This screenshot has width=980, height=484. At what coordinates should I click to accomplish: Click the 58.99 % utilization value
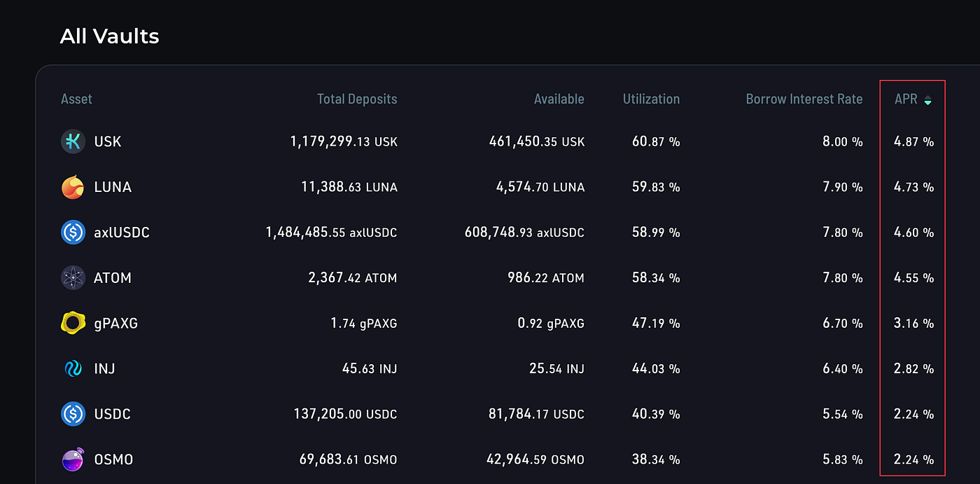pyautogui.click(x=656, y=233)
